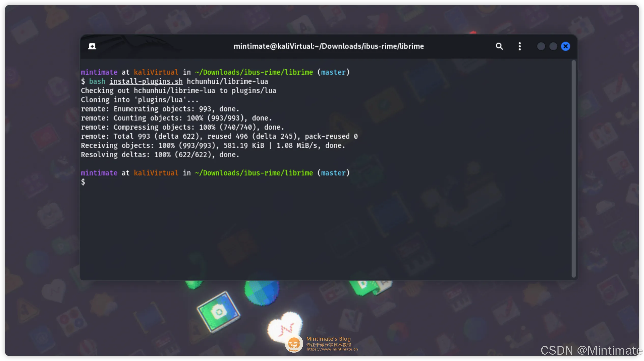Open a new terminal tab icon

pos(92,46)
